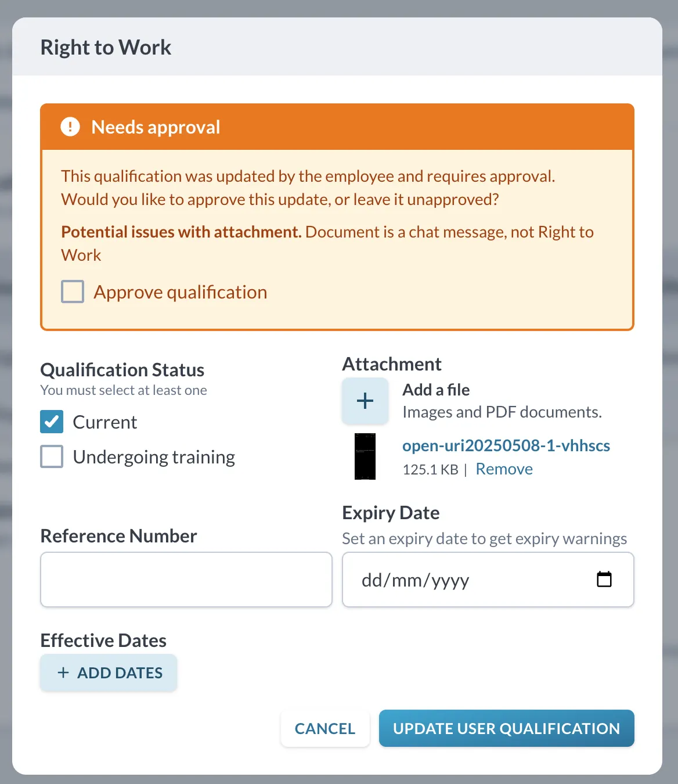
Task: Open the attached document thumbnail preview
Action: (x=365, y=456)
